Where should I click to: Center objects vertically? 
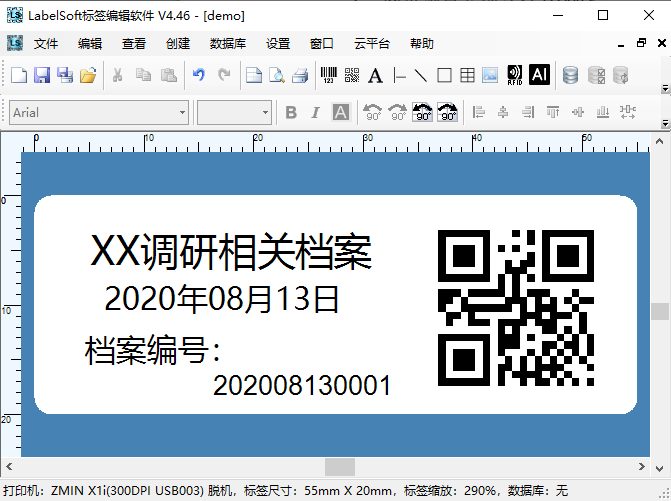tap(578, 113)
